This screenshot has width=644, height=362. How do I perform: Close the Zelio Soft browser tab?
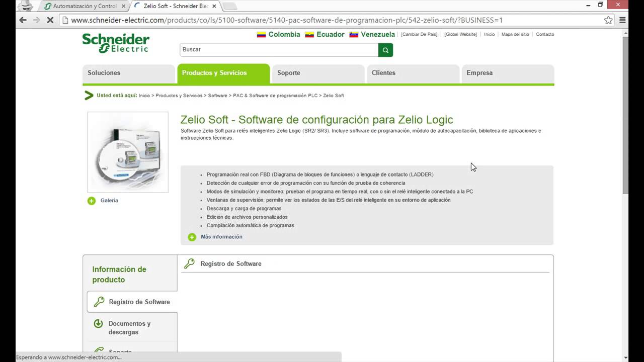(x=214, y=6)
